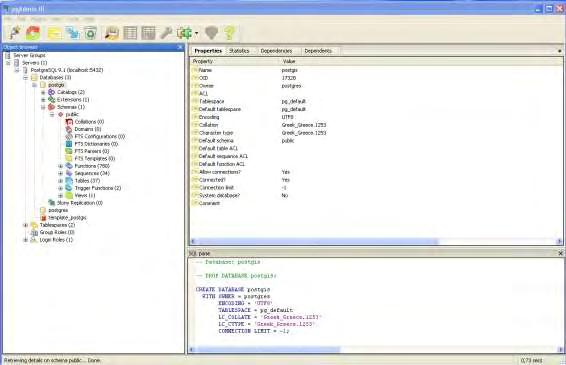Click the FTS Configurations icon

point(69,136)
